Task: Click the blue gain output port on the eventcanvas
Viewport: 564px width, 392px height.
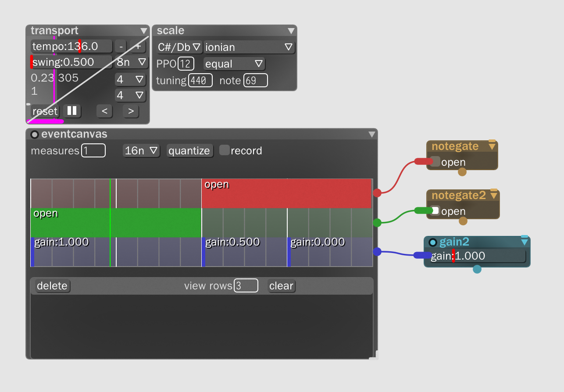Action: coord(376,252)
